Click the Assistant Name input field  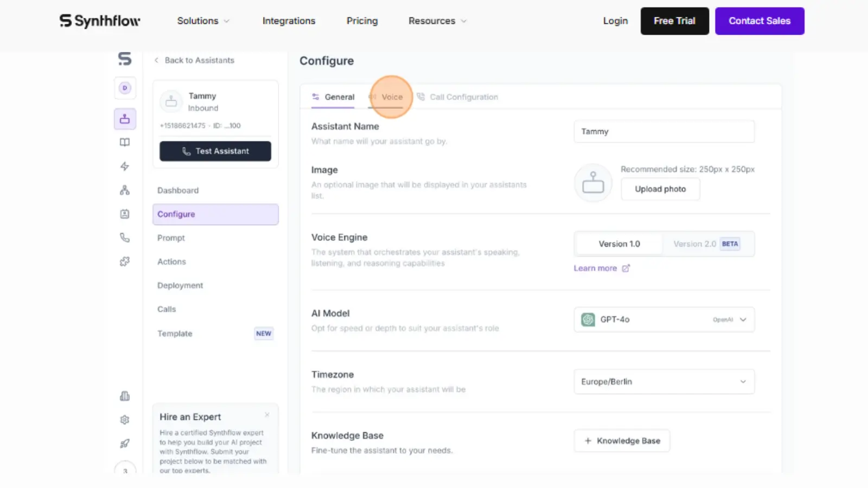[x=664, y=132]
